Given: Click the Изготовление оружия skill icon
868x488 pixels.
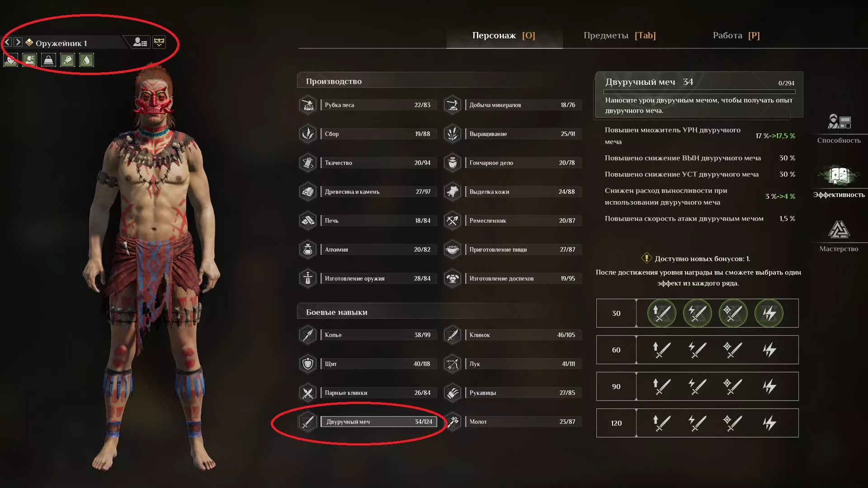Looking at the screenshot, I should click(x=308, y=278).
